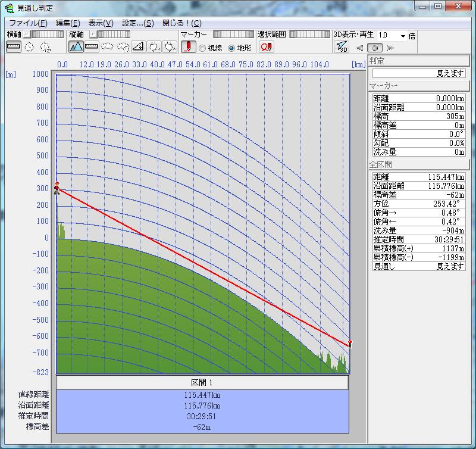Image resolution: width=476 pixels, height=449 pixels.
Task: Click the rewind playback arrow
Action: point(359,48)
